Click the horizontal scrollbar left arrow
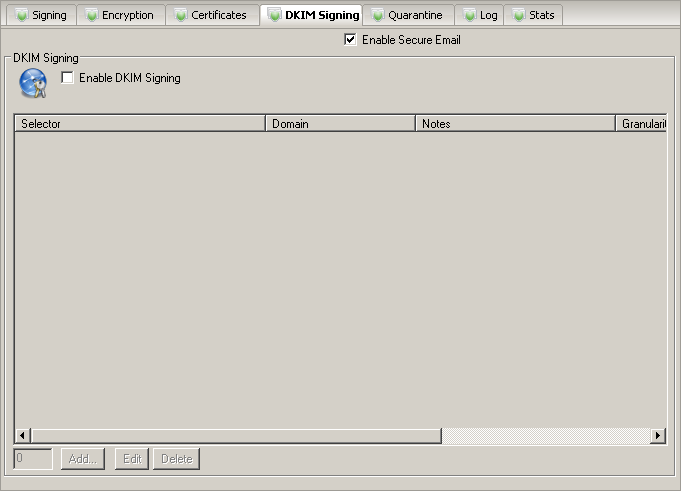Viewport: 681px width, 491px height. (x=22, y=436)
